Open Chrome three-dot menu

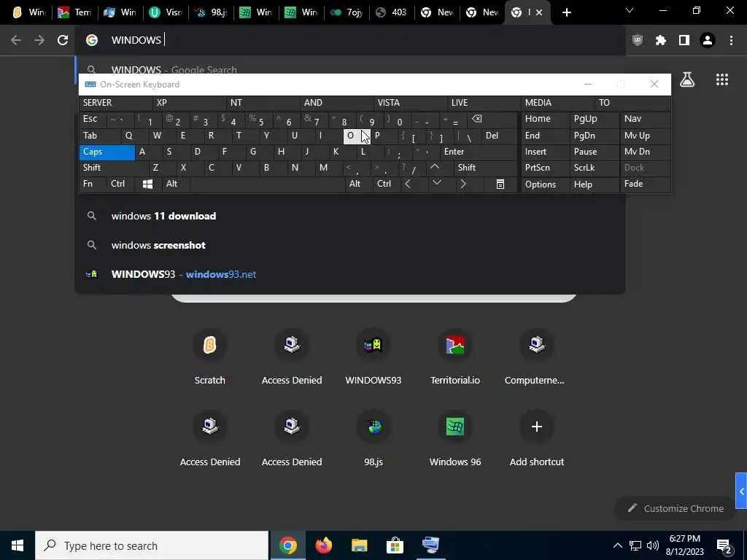click(x=731, y=40)
